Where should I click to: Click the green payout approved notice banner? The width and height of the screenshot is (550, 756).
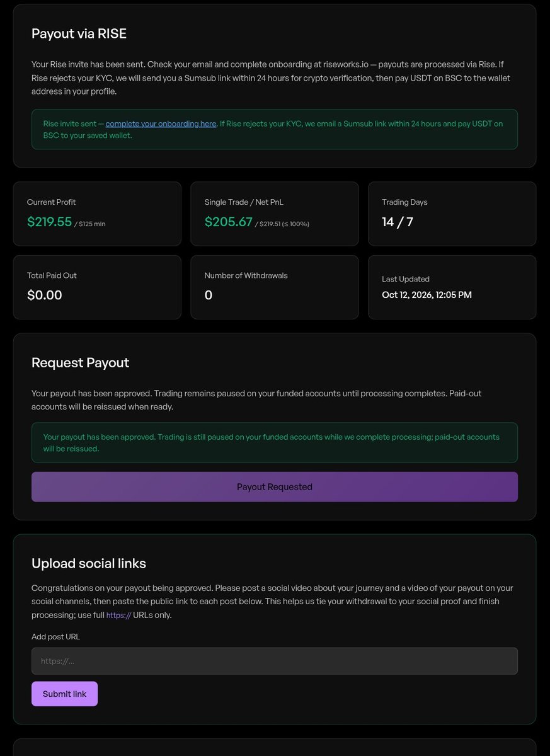(275, 443)
